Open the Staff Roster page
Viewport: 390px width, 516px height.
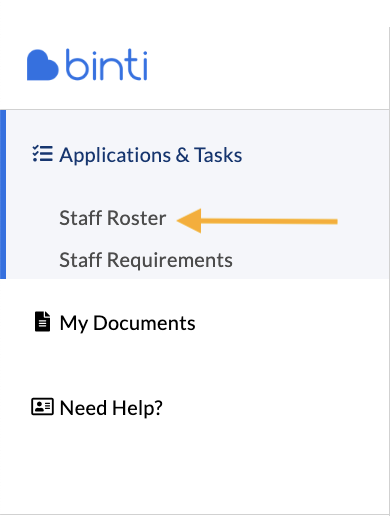click(113, 218)
